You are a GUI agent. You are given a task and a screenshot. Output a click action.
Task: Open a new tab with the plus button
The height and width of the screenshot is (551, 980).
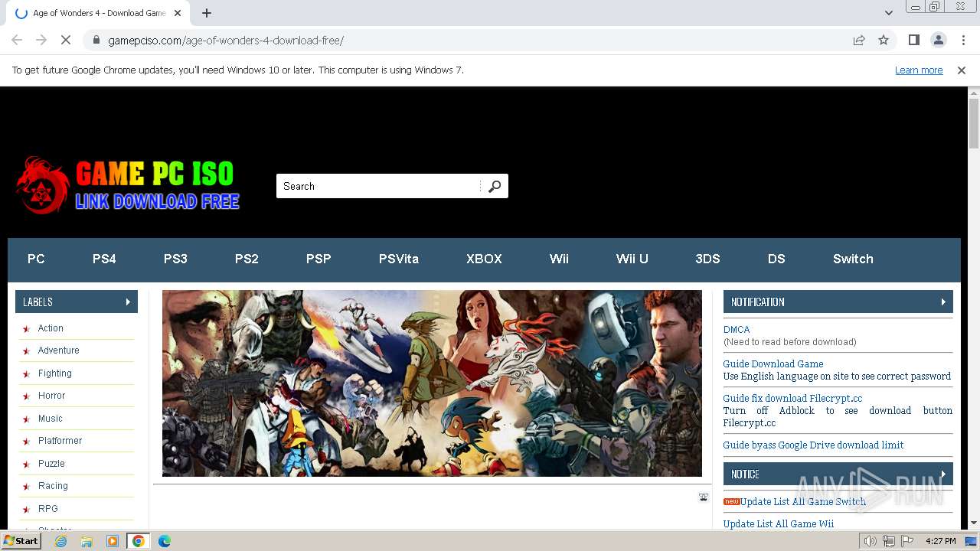click(x=207, y=13)
